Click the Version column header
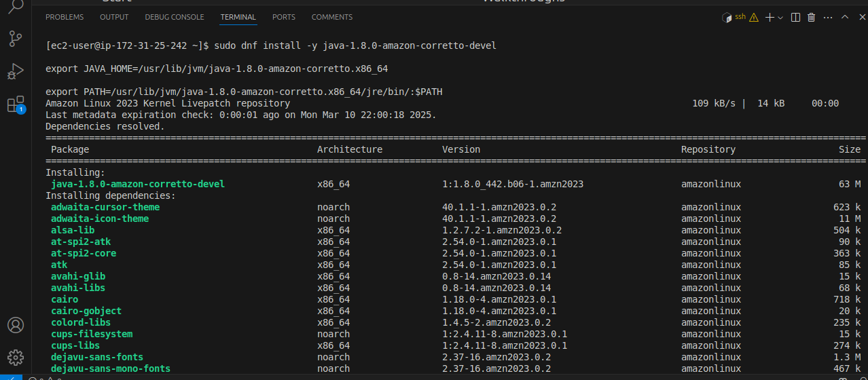Viewport: 868px width, 380px height. (x=461, y=149)
